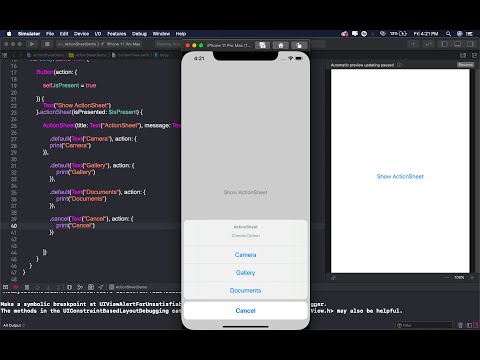Deactivate breakpoints with the pink toggle
This screenshot has width=480, height=360.
(16, 287)
